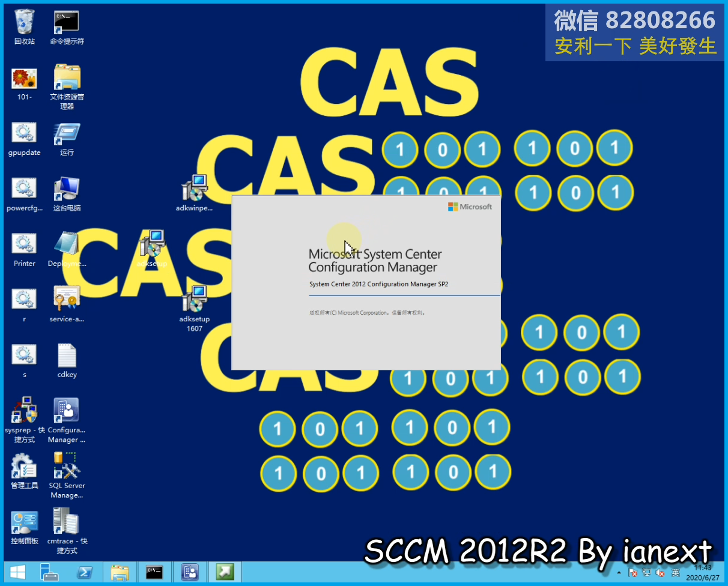The width and height of the screenshot is (728, 586).
Task: Select the Deployme... notepad-style desktop icon
Action: click(67, 250)
